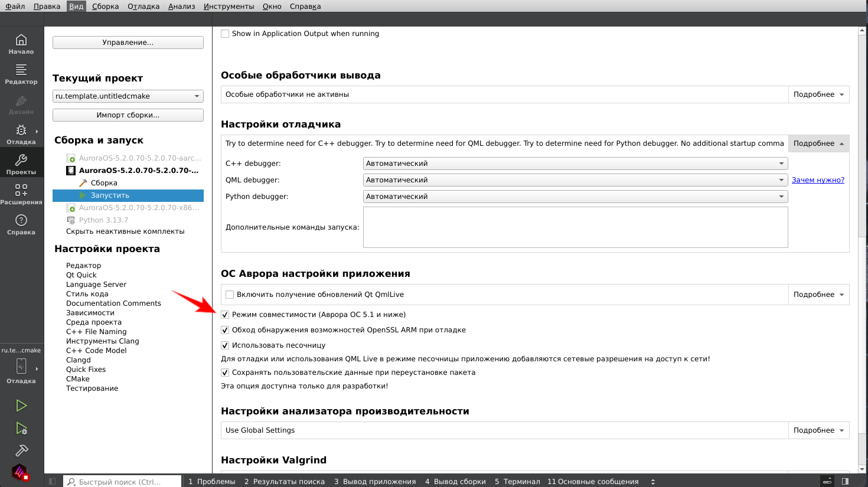Open the Зачем нужно? link
The height and width of the screenshot is (487, 868).
pyautogui.click(x=818, y=180)
